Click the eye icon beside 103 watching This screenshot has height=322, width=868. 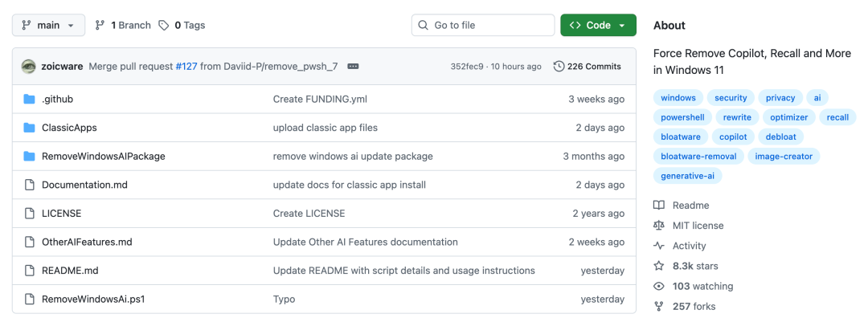659,286
